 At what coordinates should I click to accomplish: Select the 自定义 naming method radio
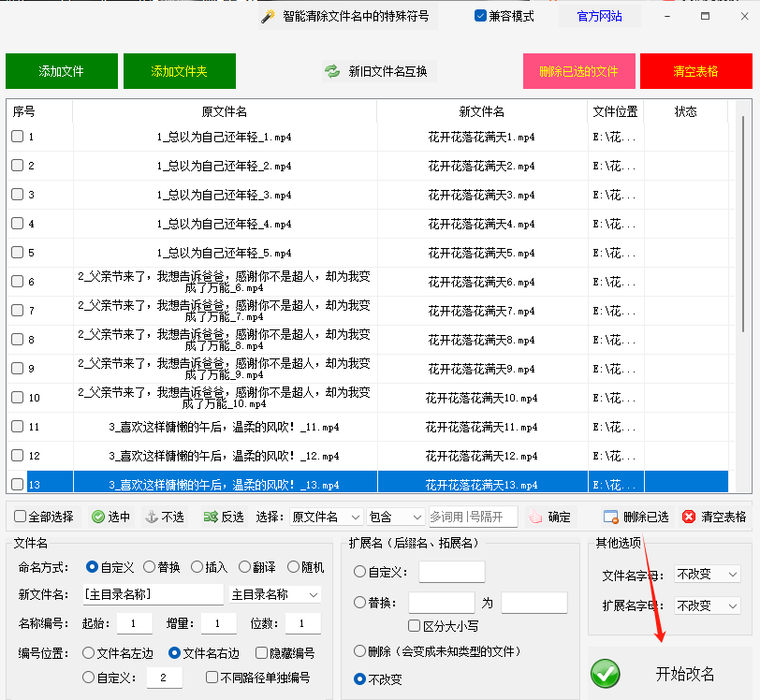click(x=92, y=567)
